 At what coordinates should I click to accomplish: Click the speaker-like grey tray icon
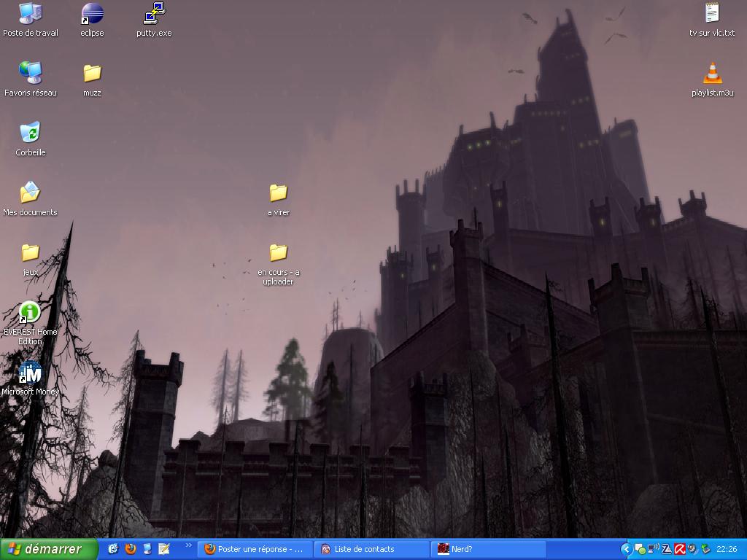click(x=692, y=550)
